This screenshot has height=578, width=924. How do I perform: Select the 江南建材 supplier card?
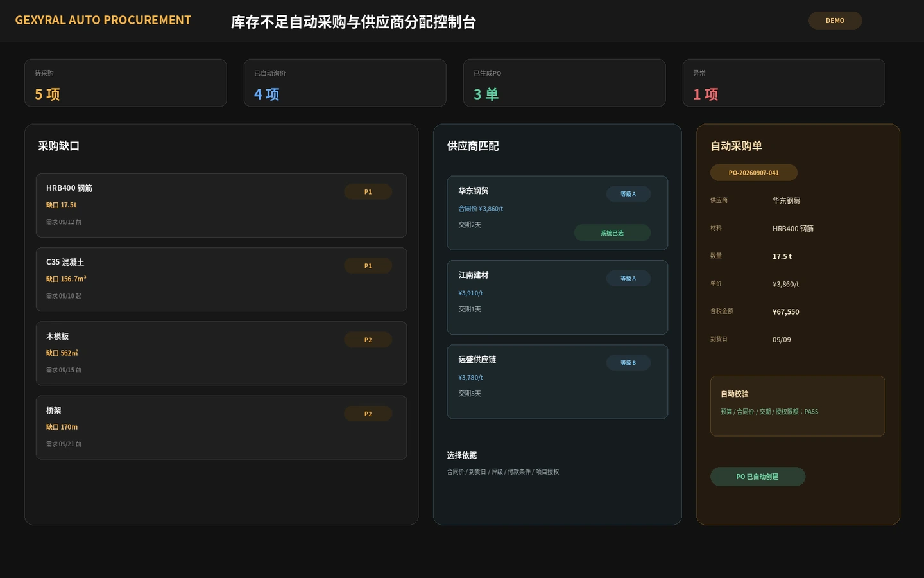(x=558, y=297)
